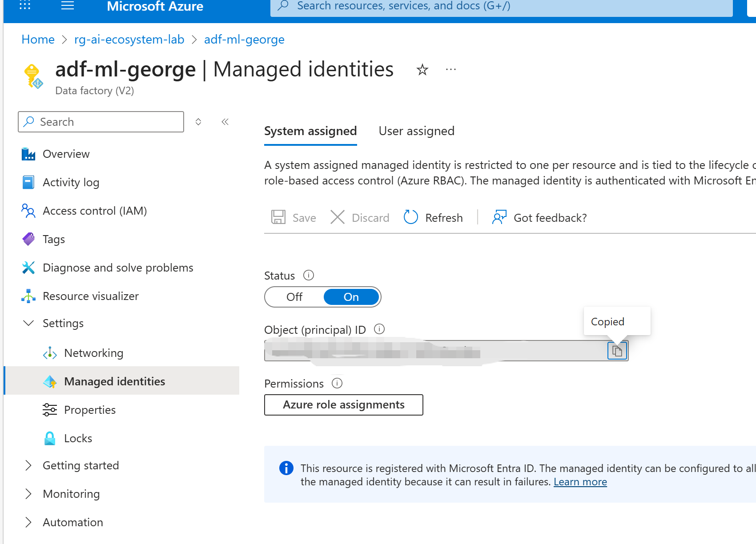
Task: Open adf-ml-george breadcrumb link
Action: 244,40
